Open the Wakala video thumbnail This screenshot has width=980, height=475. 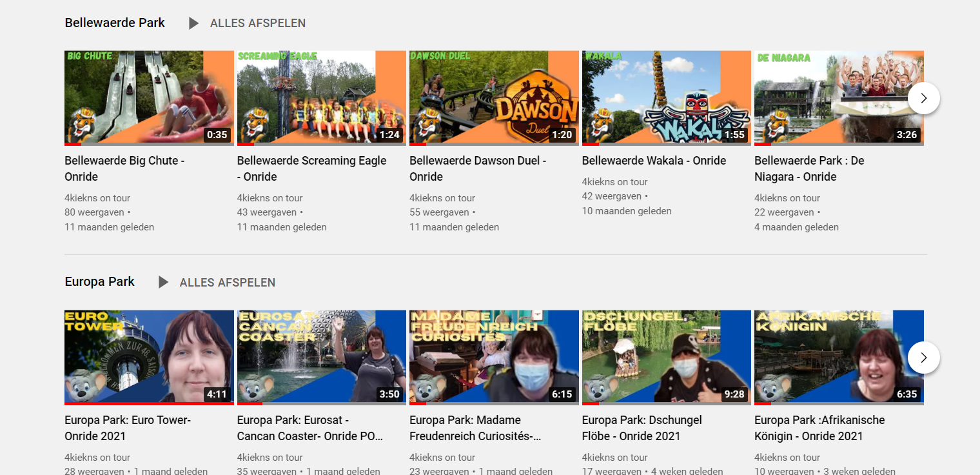667,98
